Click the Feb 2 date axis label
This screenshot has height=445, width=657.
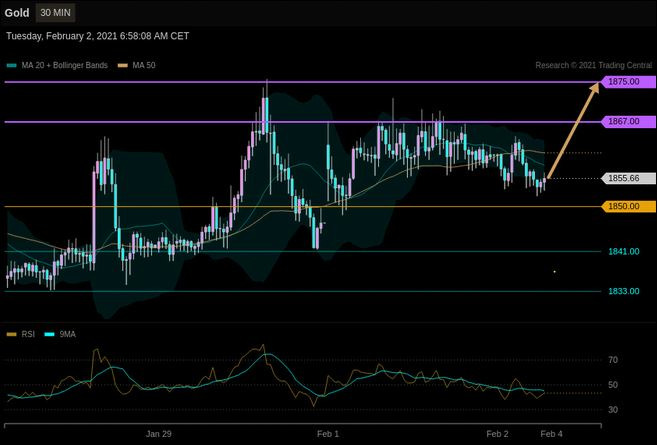(x=497, y=434)
